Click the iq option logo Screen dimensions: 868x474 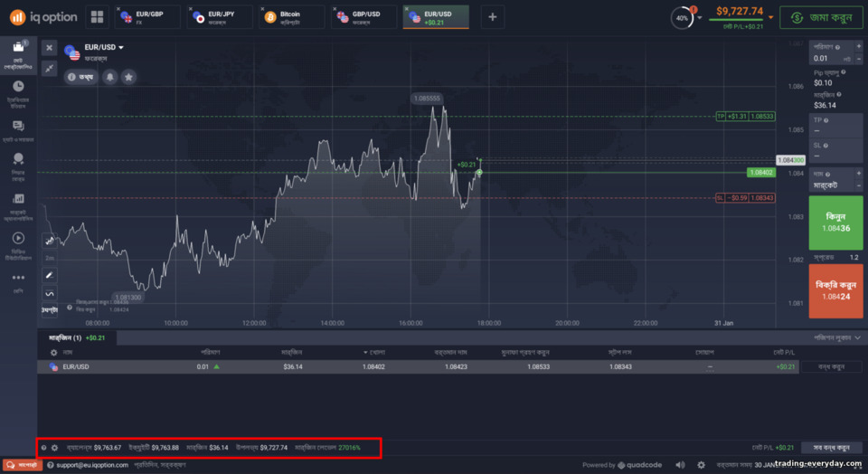[43, 17]
